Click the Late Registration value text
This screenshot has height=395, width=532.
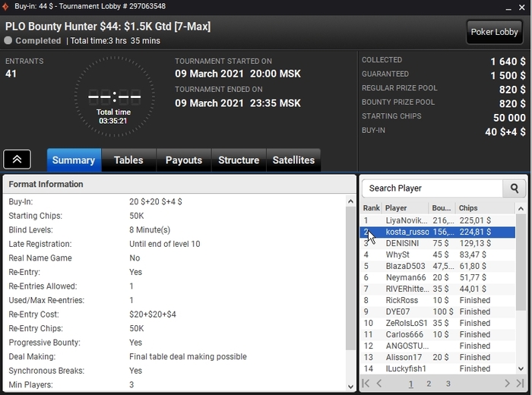click(x=165, y=244)
